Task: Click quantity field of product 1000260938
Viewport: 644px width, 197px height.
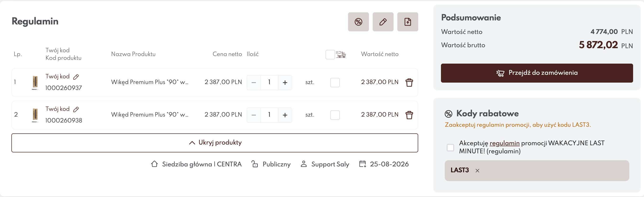Action: coord(269,115)
